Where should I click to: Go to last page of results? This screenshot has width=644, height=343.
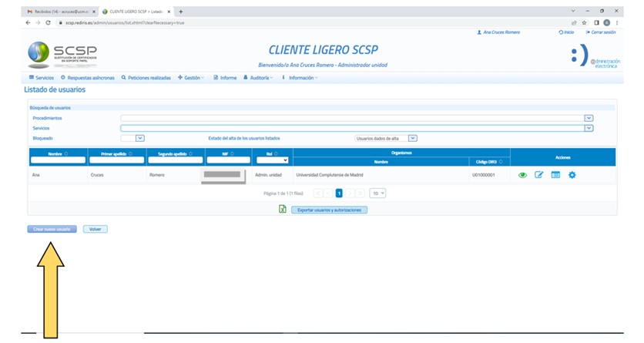(360, 193)
